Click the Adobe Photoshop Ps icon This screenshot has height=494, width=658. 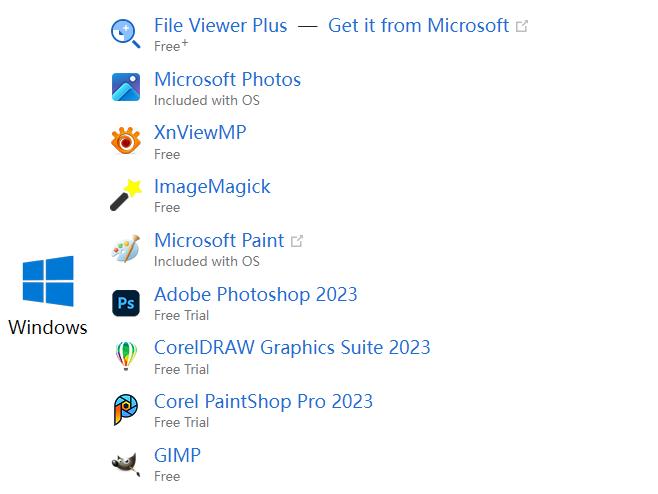pos(126,303)
